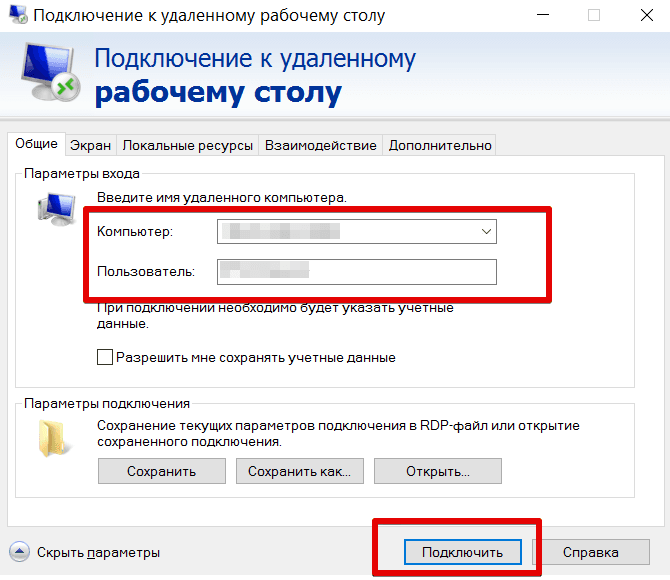Click the Remote Desktop title bar icon
The image size is (670, 580).
click(18, 15)
